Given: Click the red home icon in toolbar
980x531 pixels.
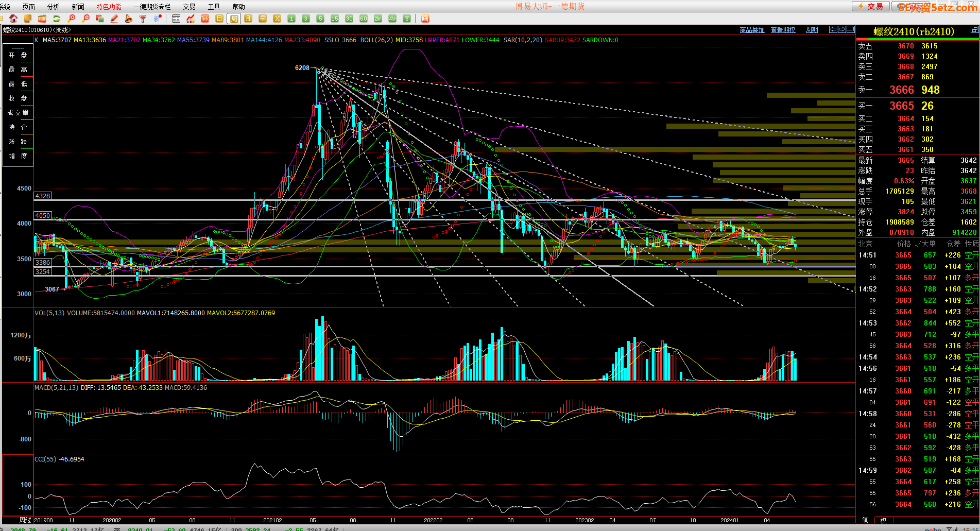Looking at the screenshot, I should (13, 19).
